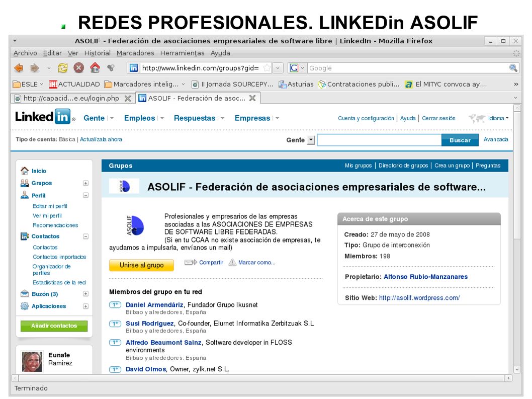Open the Alfonso Rubio-Manzanares profile link
Viewport: 532px width, 399px height.
tap(425, 277)
